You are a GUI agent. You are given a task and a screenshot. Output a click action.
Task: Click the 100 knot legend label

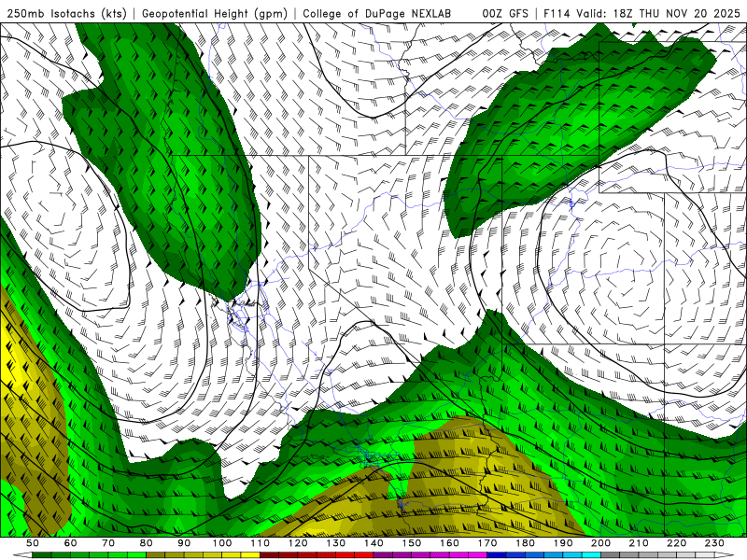(222, 543)
